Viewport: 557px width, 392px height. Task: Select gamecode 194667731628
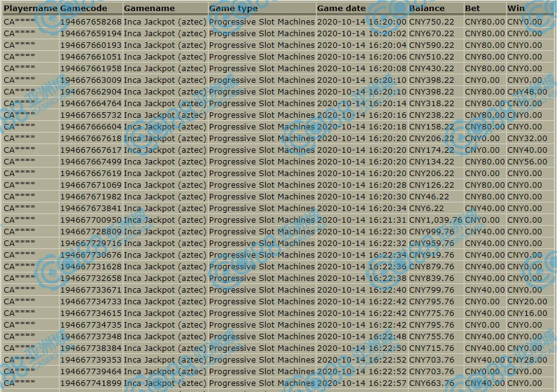[91, 266]
